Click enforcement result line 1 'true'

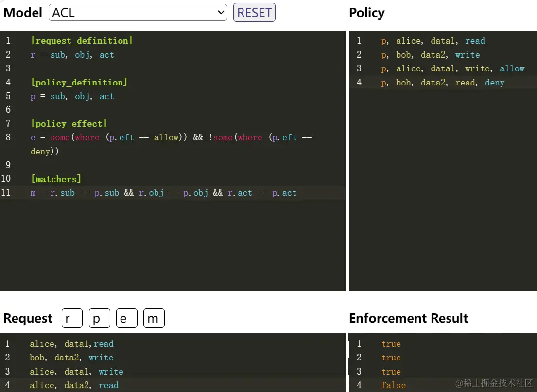tap(391, 344)
